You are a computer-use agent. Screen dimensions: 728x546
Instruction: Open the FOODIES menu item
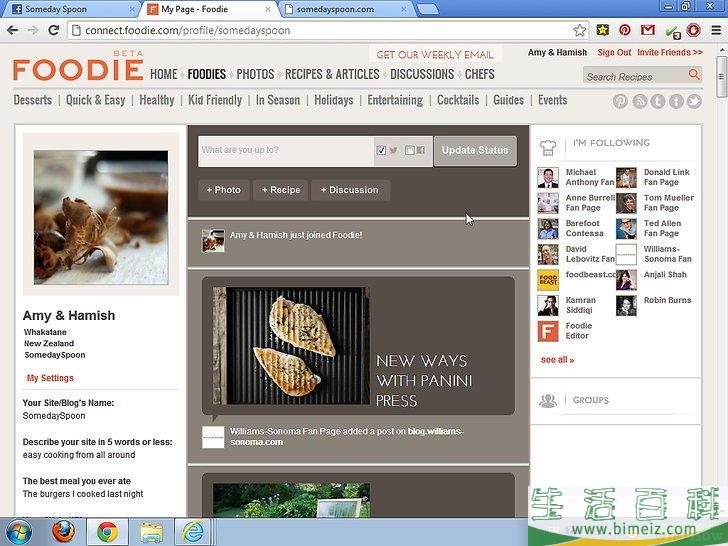click(207, 74)
